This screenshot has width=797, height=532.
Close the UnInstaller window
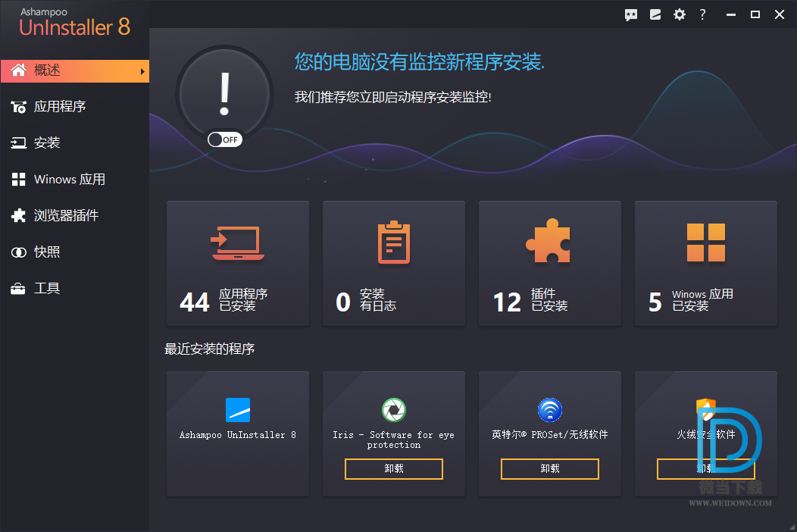[780, 14]
